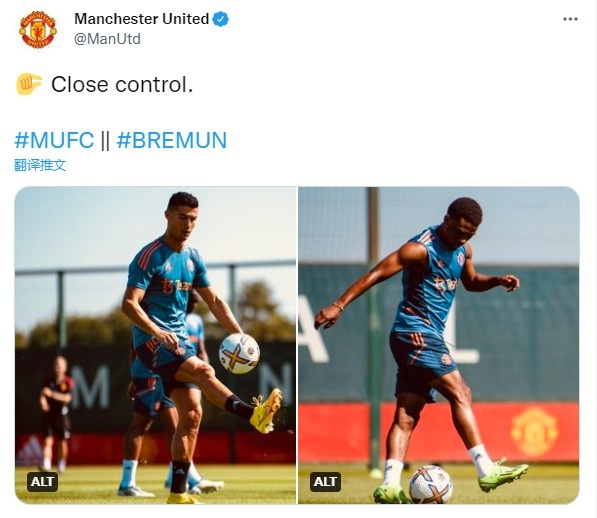The width and height of the screenshot is (597, 518).
Task: Click the Manchester United crest avatar
Action: click(38, 29)
